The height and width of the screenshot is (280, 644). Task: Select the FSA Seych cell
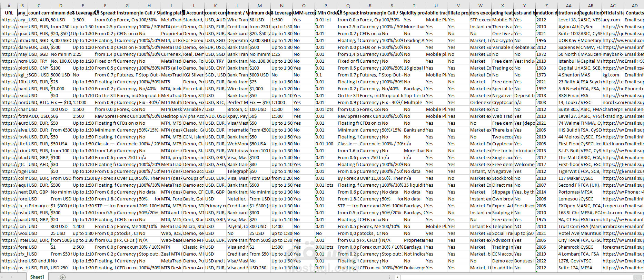click(x=591, y=82)
